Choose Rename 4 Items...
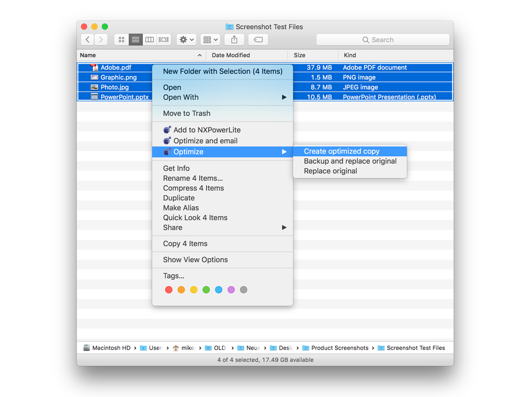The height and width of the screenshot is (397, 532). coord(222,179)
